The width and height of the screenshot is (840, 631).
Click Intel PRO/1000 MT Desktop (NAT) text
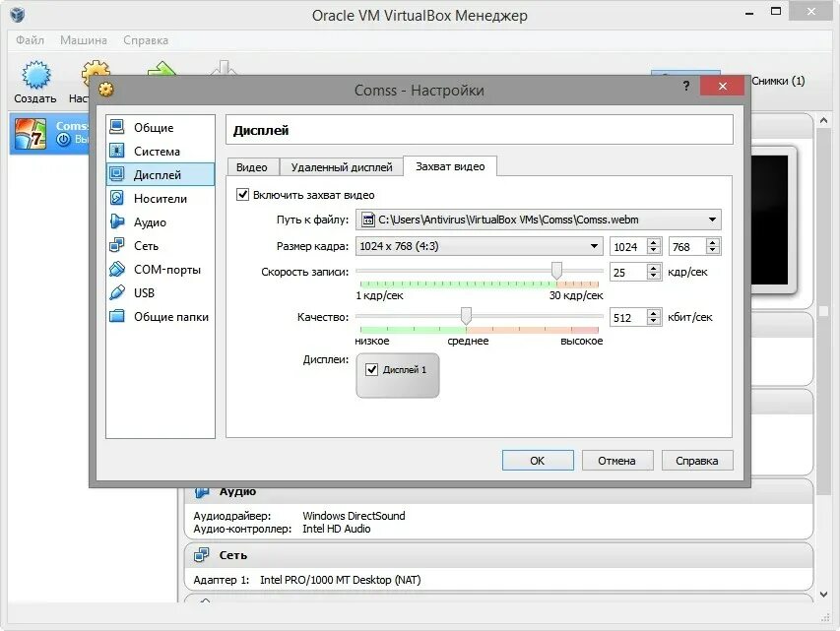pyautogui.click(x=340, y=580)
